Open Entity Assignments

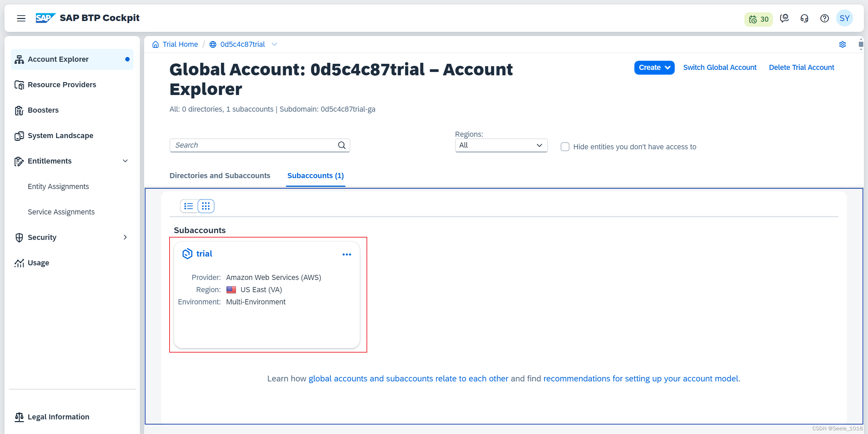tap(58, 187)
